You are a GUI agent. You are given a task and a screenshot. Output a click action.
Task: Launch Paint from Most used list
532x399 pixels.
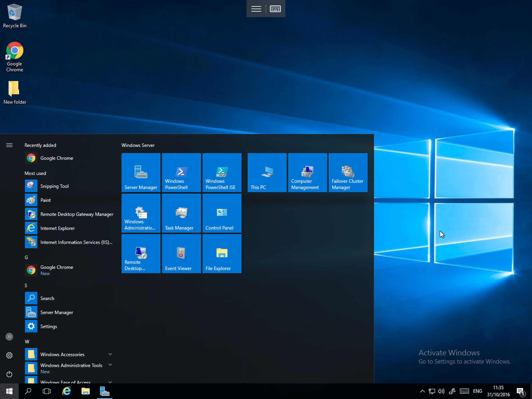pyautogui.click(x=69, y=200)
